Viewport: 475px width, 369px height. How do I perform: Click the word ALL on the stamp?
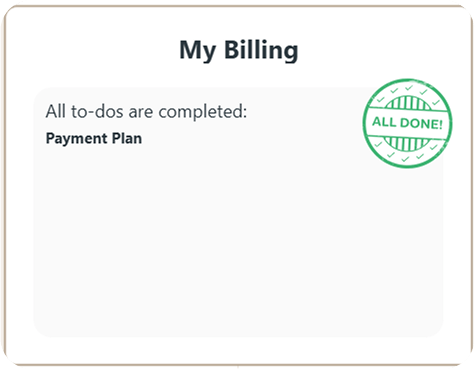click(384, 122)
